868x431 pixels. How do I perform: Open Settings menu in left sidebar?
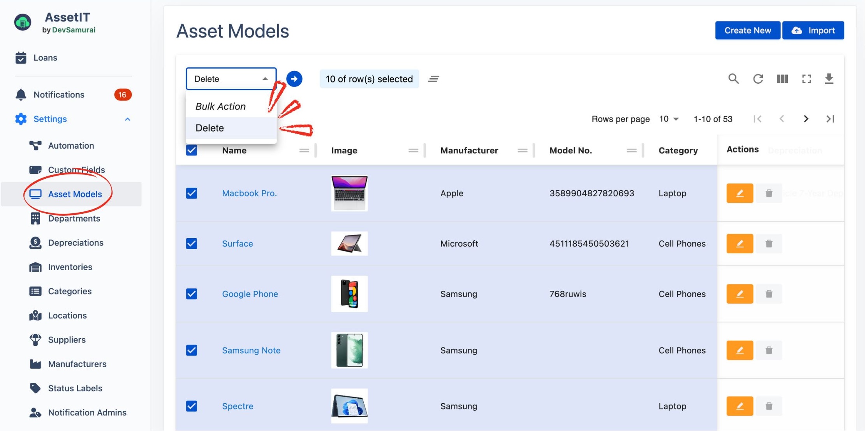50,119
